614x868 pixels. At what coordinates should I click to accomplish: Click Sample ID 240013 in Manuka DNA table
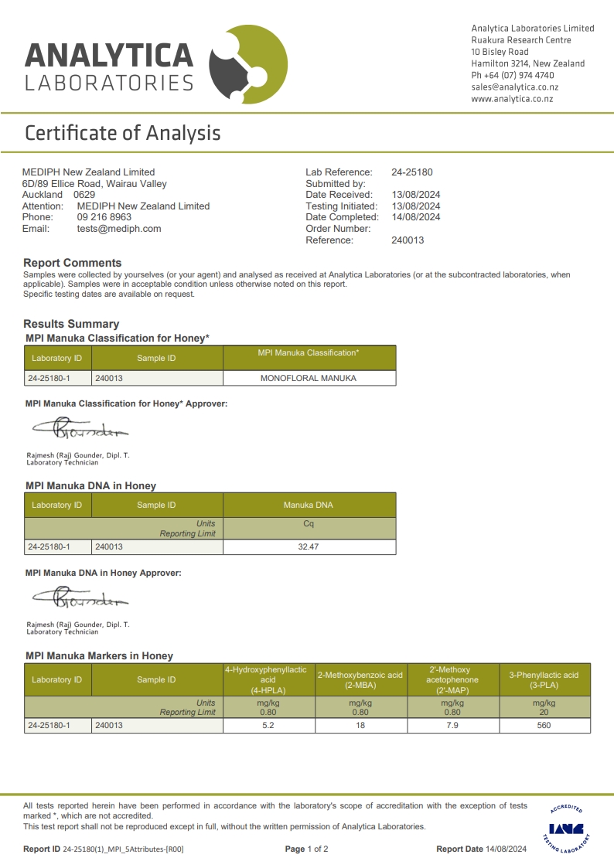pyautogui.click(x=157, y=546)
